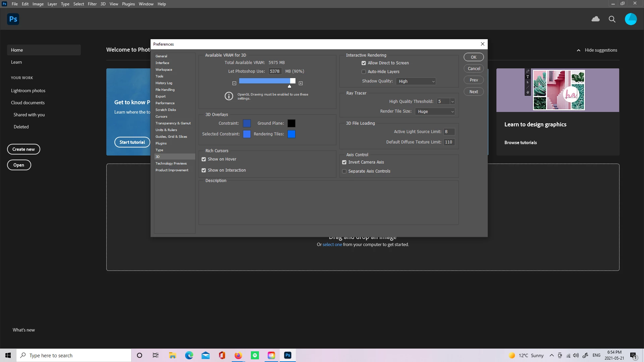Open Firefox from the taskbar

(238, 355)
